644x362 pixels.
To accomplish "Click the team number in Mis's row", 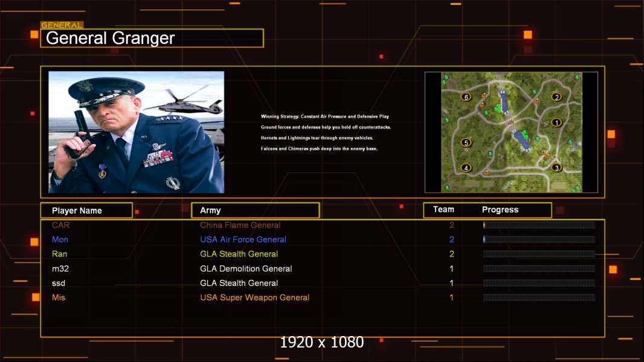I will (451, 297).
